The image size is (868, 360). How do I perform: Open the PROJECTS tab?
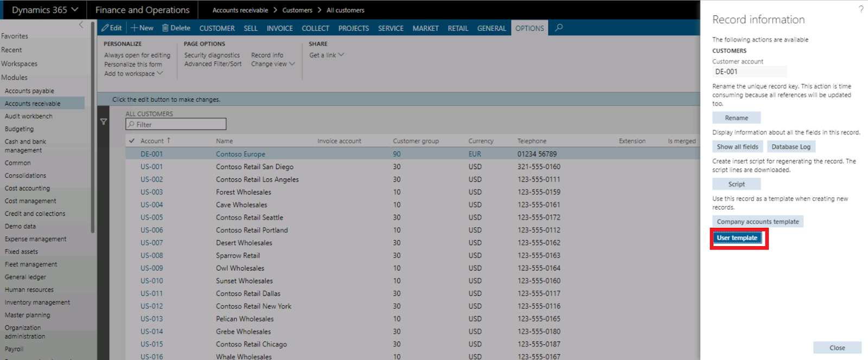354,28
